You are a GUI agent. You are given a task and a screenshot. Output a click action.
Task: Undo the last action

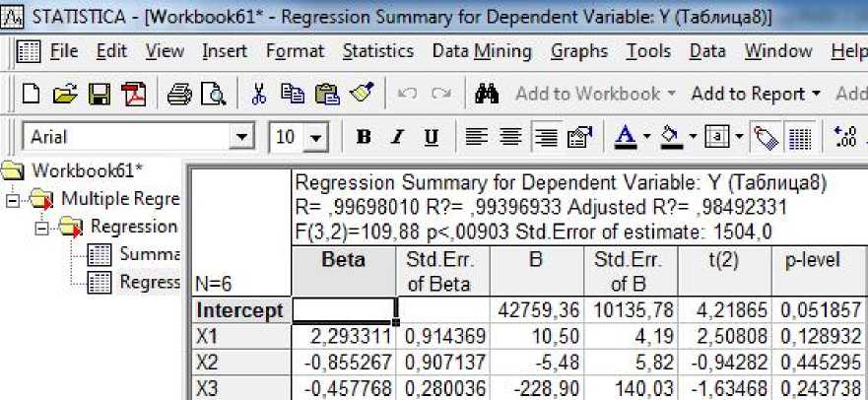(x=408, y=94)
